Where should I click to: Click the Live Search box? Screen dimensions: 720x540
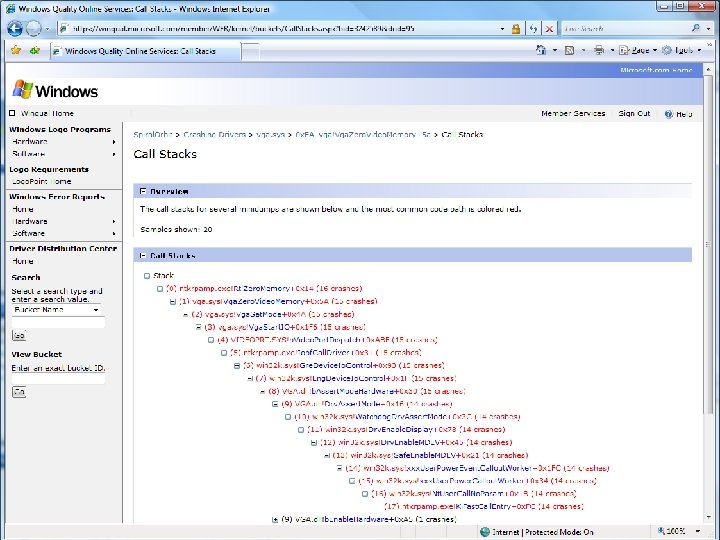tap(626, 28)
